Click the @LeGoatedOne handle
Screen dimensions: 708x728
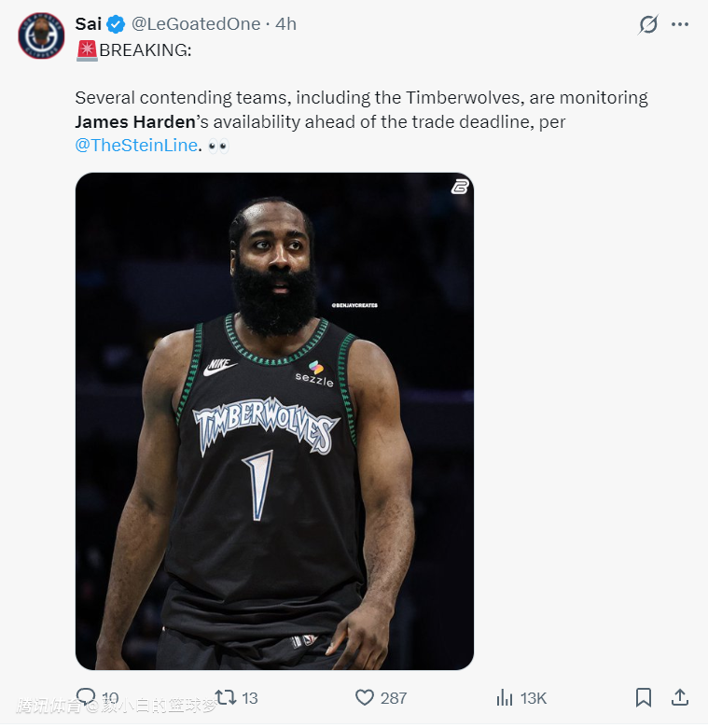196,24
